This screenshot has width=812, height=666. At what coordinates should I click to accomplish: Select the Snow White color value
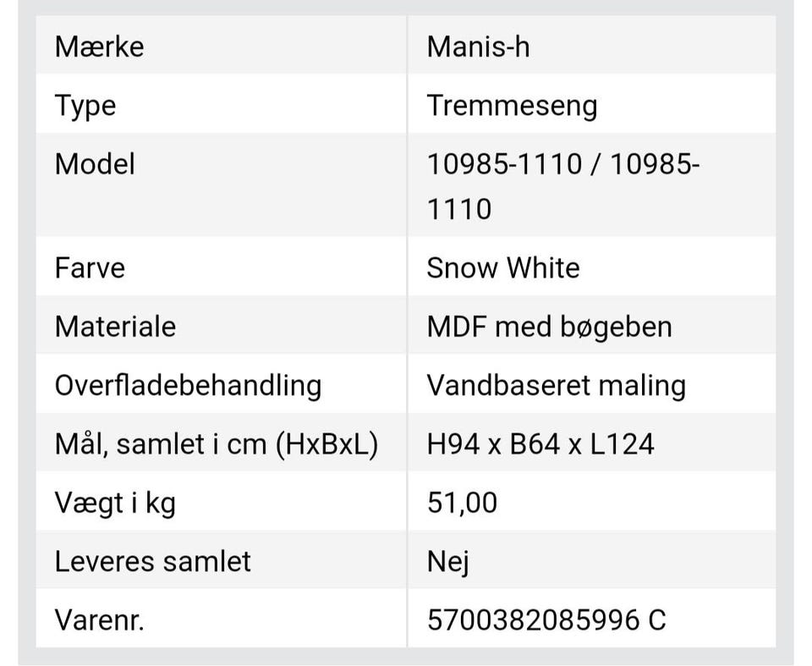pos(503,268)
